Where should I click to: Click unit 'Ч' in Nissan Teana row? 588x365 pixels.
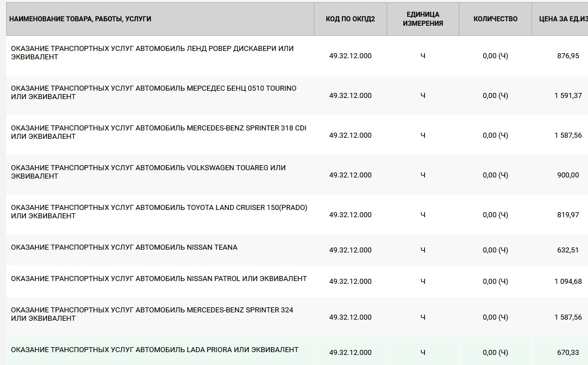(x=423, y=250)
